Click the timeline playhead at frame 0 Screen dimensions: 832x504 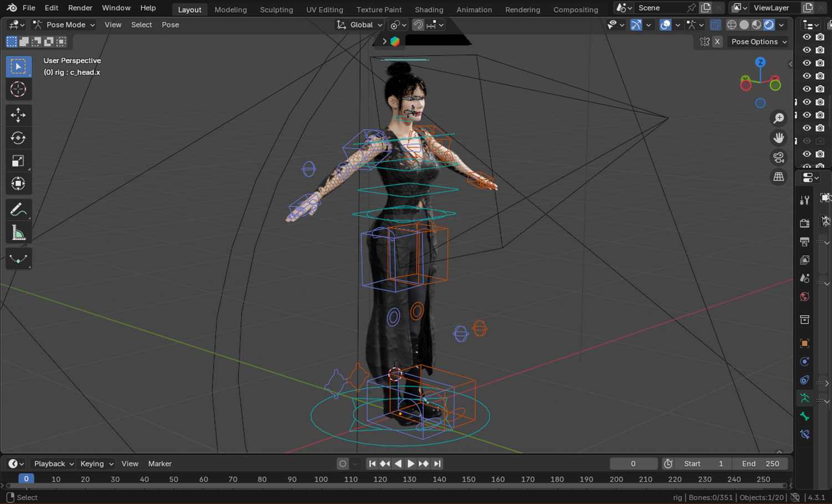pos(26,478)
